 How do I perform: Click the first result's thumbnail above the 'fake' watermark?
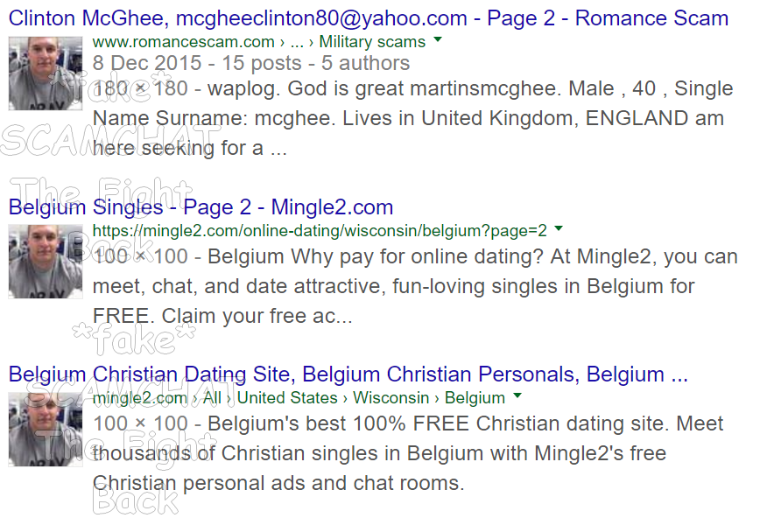point(46,73)
